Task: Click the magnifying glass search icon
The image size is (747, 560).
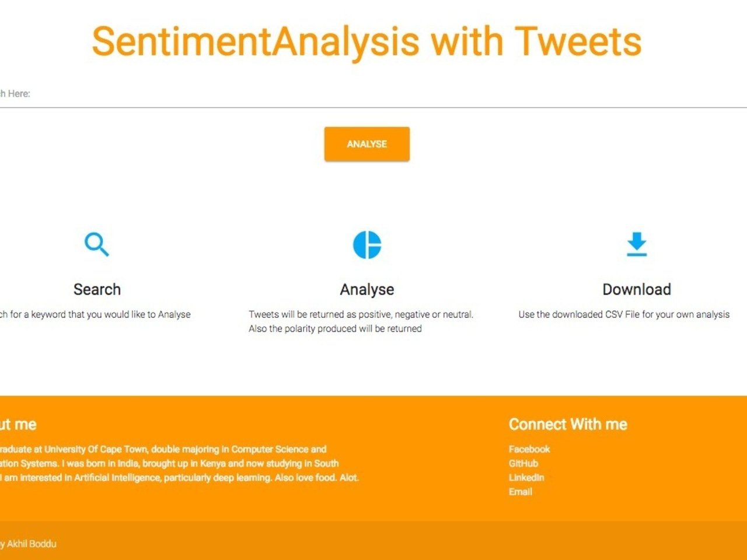Action: tap(96, 244)
